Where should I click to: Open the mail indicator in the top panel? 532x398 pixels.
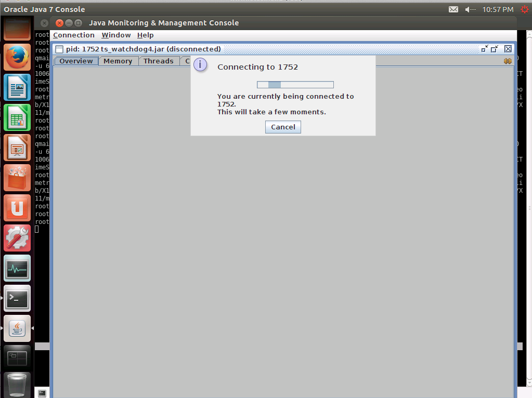(453, 9)
